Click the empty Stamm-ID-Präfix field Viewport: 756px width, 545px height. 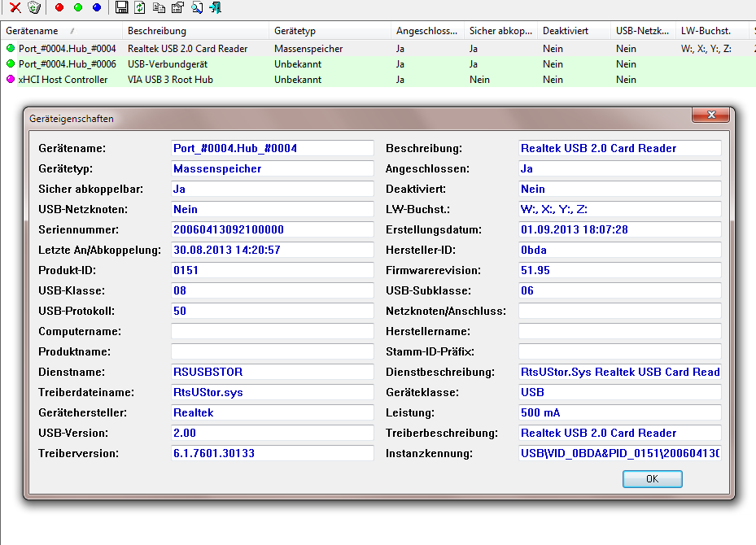click(x=620, y=351)
